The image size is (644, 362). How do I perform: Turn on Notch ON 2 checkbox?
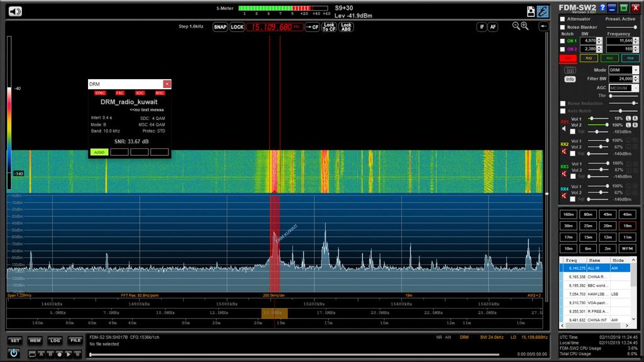click(x=563, y=49)
